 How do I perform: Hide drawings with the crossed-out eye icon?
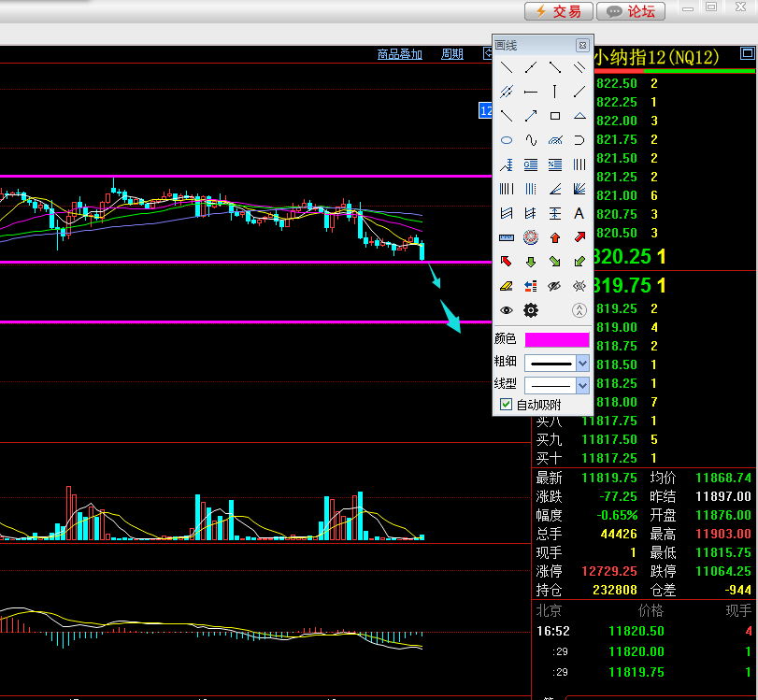pyautogui.click(x=555, y=286)
